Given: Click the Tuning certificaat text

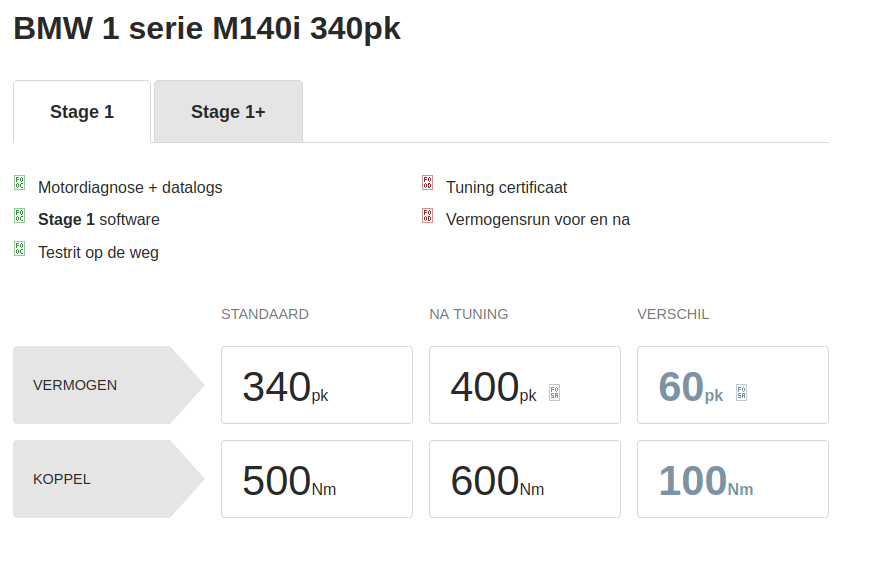Looking at the screenshot, I should point(506,187).
